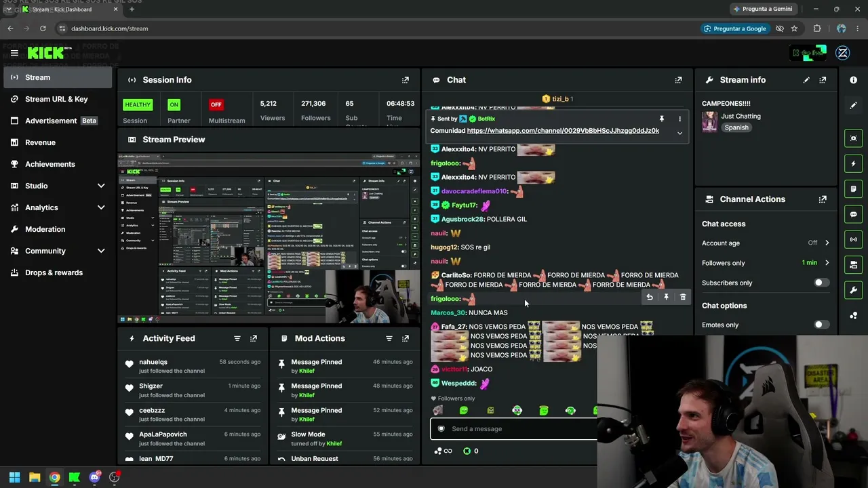Reload the page with the browser refresh button
Screen dimensions: 868x488
(x=43, y=28)
